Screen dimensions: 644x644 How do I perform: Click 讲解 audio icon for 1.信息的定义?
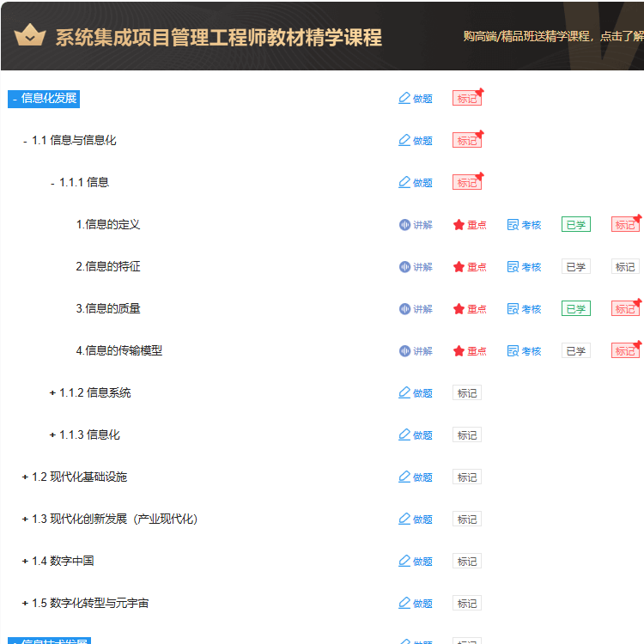point(405,225)
